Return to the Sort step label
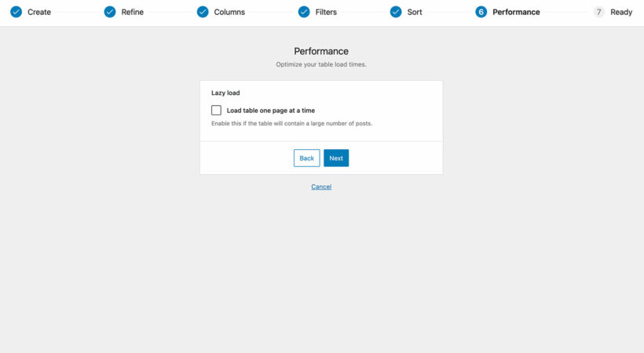This screenshot has width=644, height=353. pos(415,12)
